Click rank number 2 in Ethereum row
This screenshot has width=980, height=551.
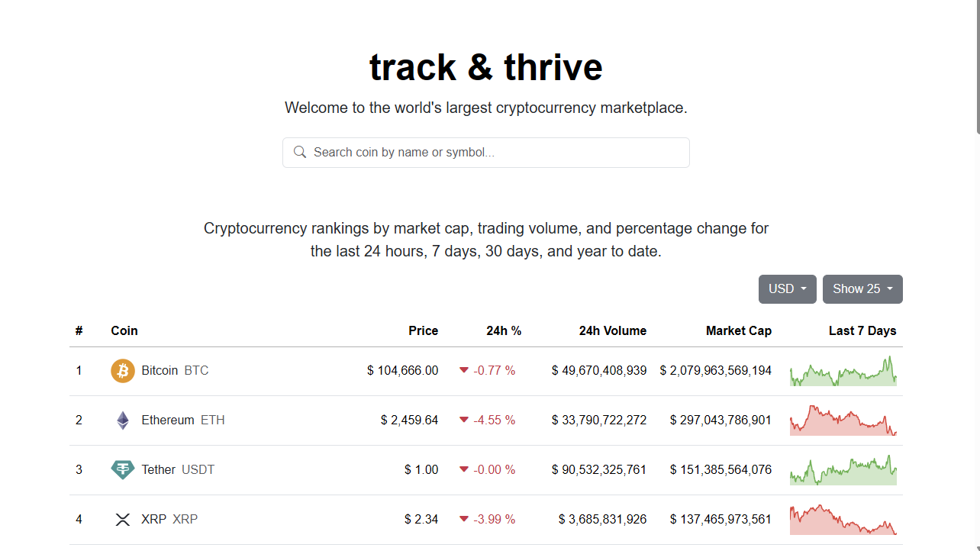(79, 420)
